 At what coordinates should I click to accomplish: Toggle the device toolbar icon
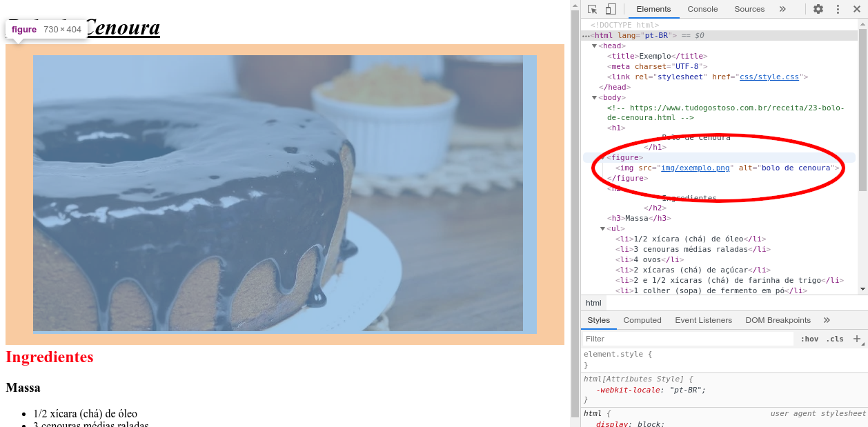coord(611,9)
